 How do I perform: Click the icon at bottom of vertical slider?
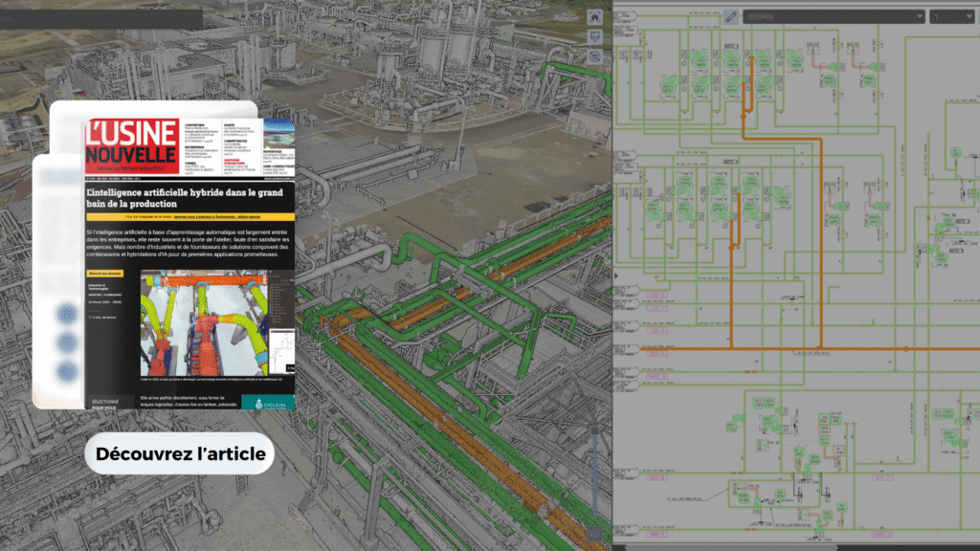pos(595,531)
